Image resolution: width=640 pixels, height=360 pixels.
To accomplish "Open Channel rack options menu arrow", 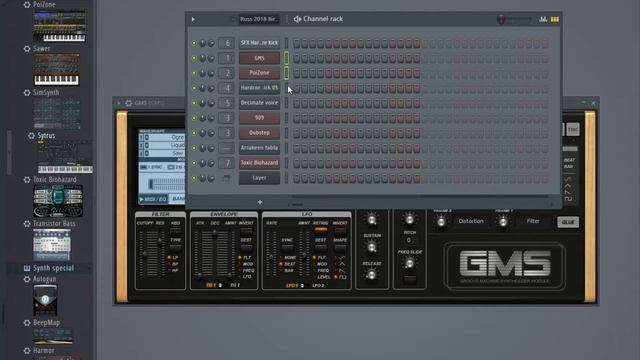I will point(193,19).
